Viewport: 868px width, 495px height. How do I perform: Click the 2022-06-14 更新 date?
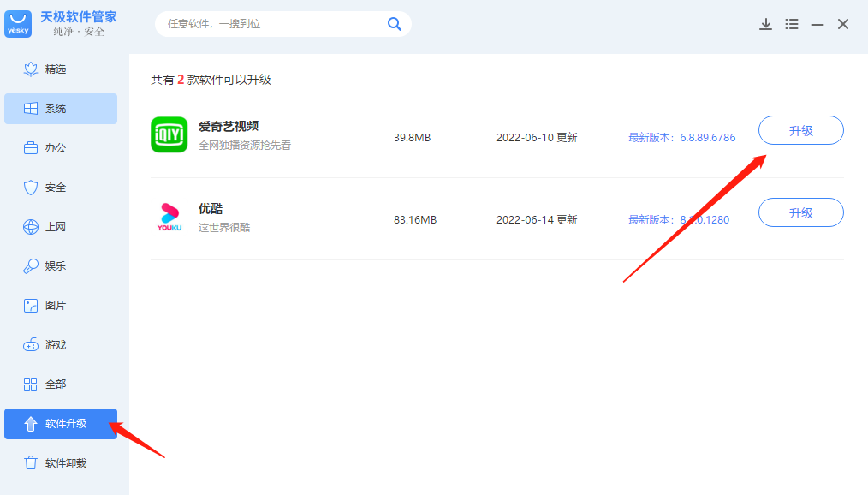pyautogui.click(x=537, y=220)
